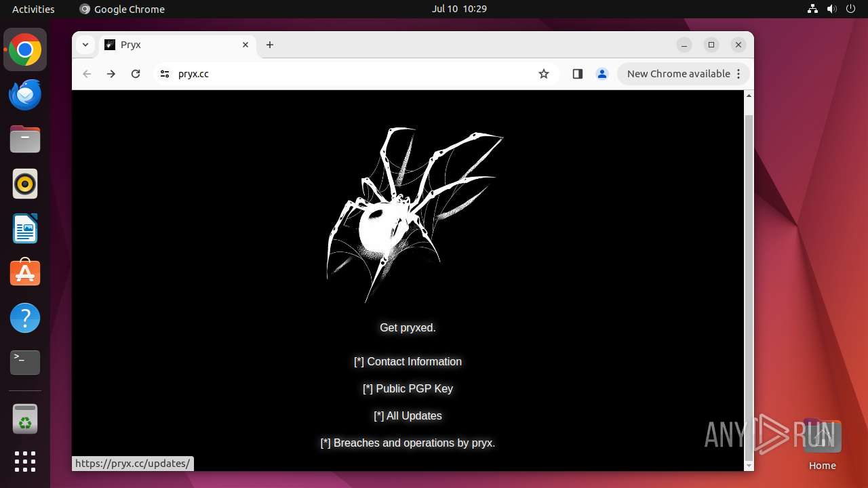The image size is (868, 488).
Task: Go back to previous page
Action: point(87,74)
